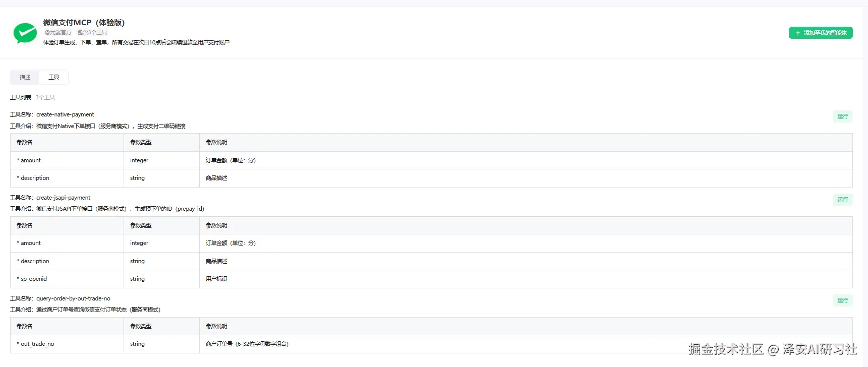Open the @元器官方 author label

pyautogui.click(x=58, y=32)
